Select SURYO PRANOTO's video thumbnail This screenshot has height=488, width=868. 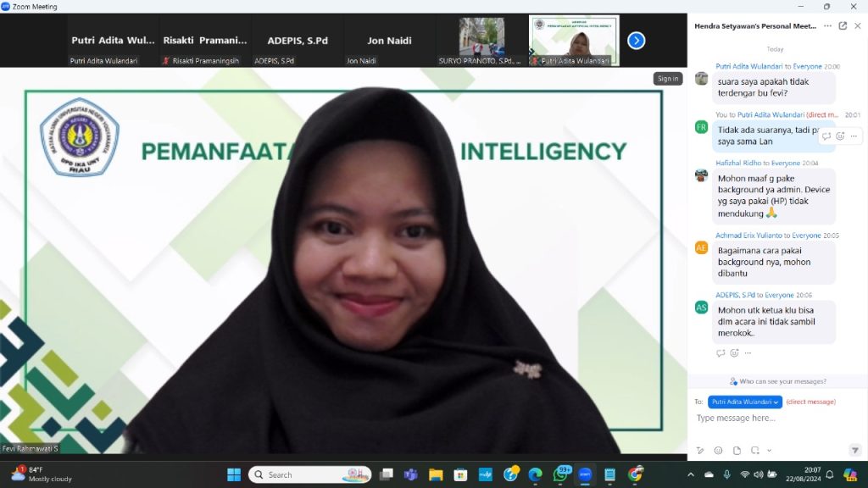tap(481, 39)
